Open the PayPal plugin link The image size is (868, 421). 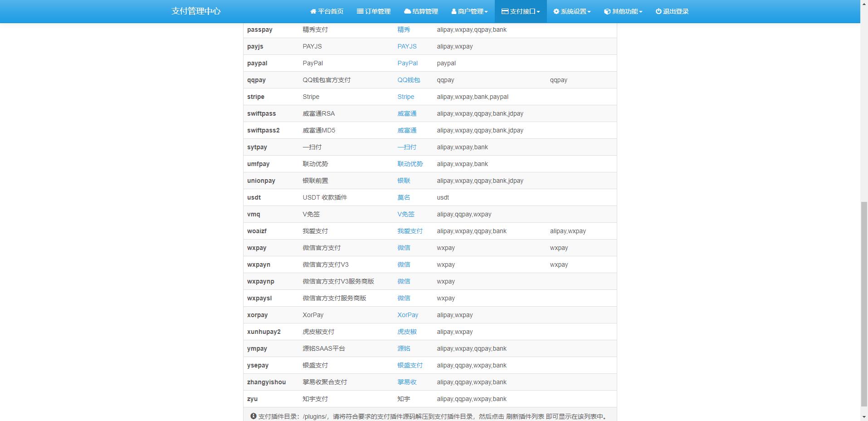click(407, 63)
